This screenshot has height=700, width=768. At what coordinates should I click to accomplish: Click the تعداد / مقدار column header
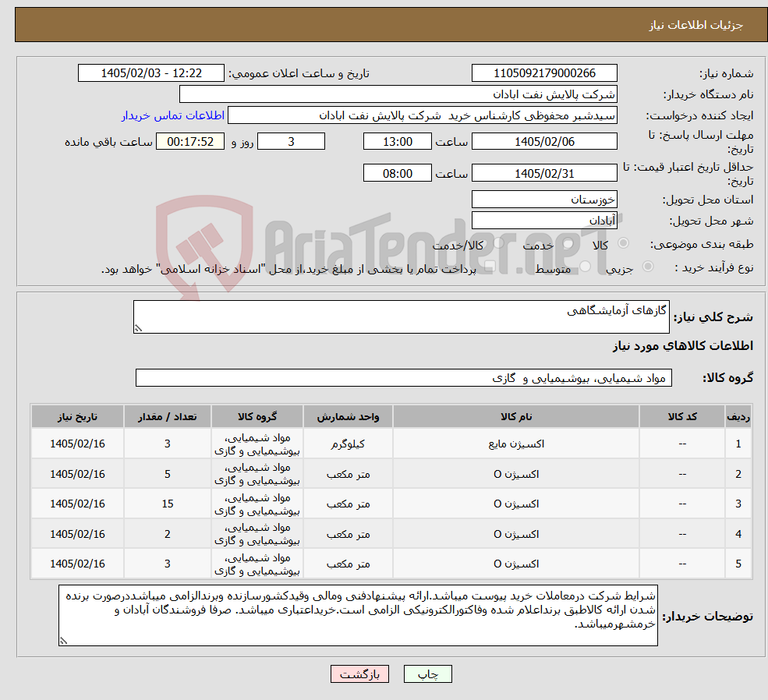point(168,416)
